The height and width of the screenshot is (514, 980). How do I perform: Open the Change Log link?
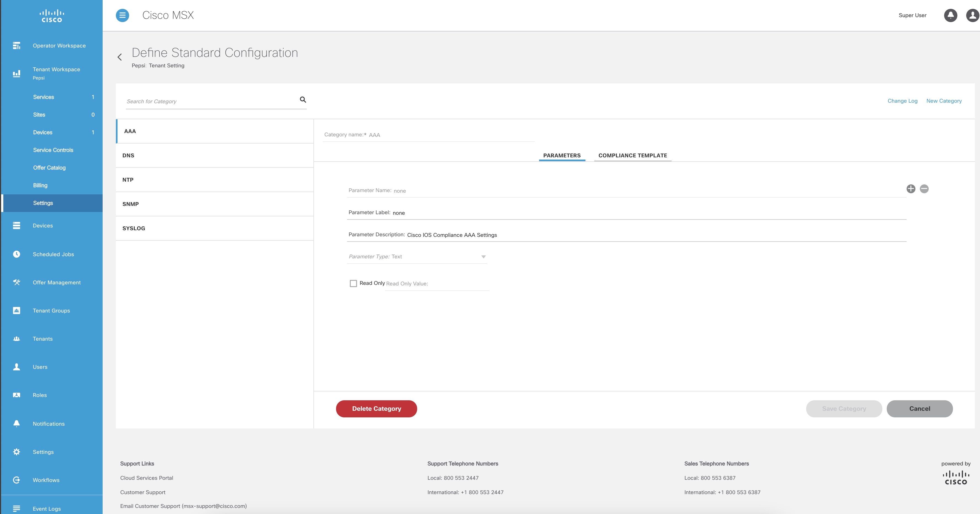click(x=902, y=101)
